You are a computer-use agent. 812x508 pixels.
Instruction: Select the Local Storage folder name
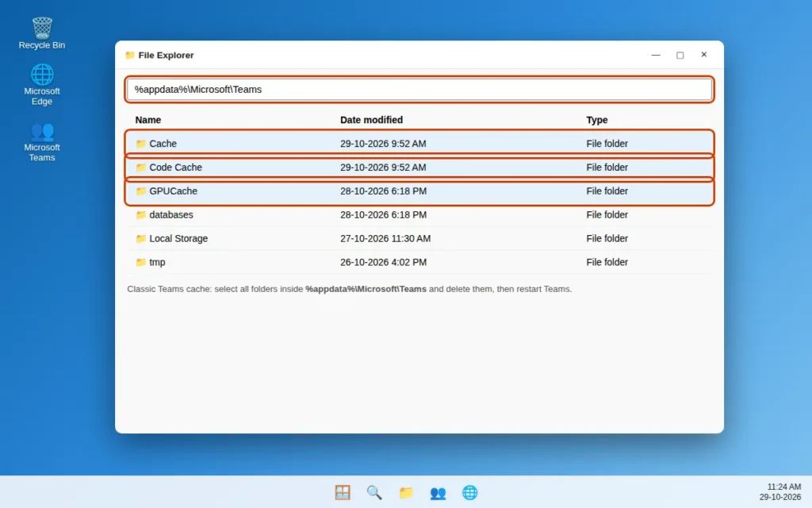(x=178, y=238)
